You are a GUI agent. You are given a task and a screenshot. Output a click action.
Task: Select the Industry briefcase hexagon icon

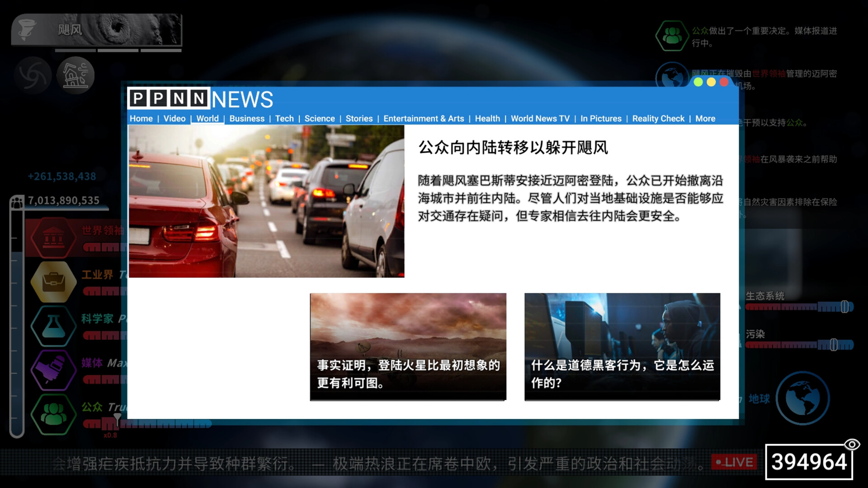(x=53, y=282)
